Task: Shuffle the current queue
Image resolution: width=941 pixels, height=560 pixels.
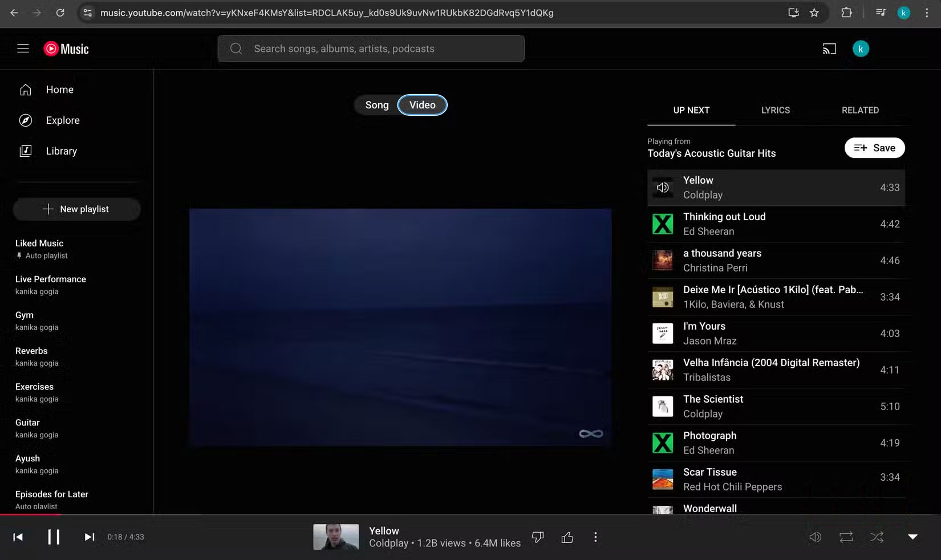Action: [x=877, y=537]
